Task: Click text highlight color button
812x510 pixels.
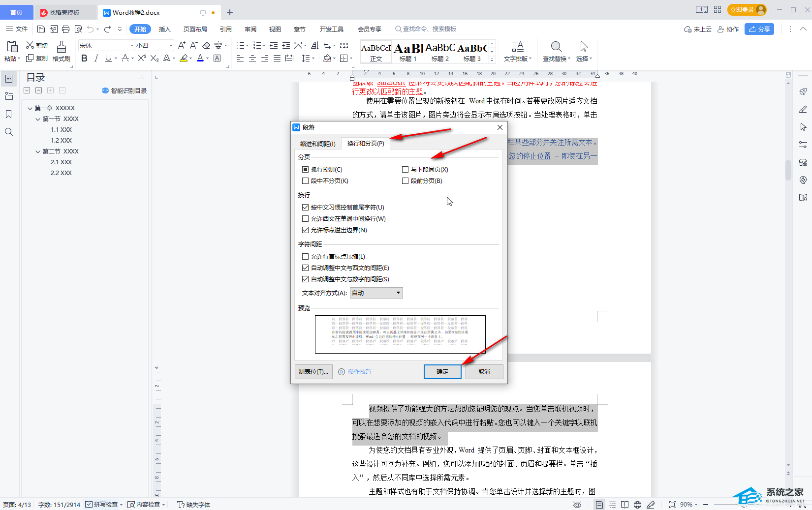Action: point(184,59)
